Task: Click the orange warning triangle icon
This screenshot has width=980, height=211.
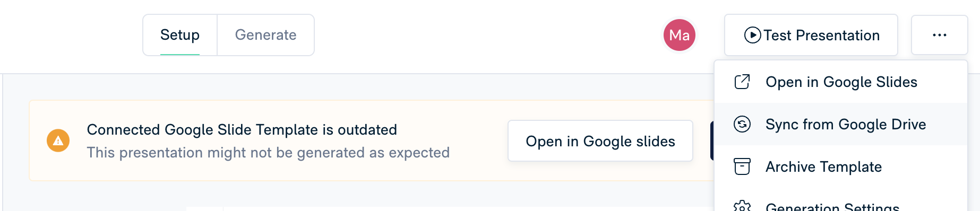Action: pos(58,140)
